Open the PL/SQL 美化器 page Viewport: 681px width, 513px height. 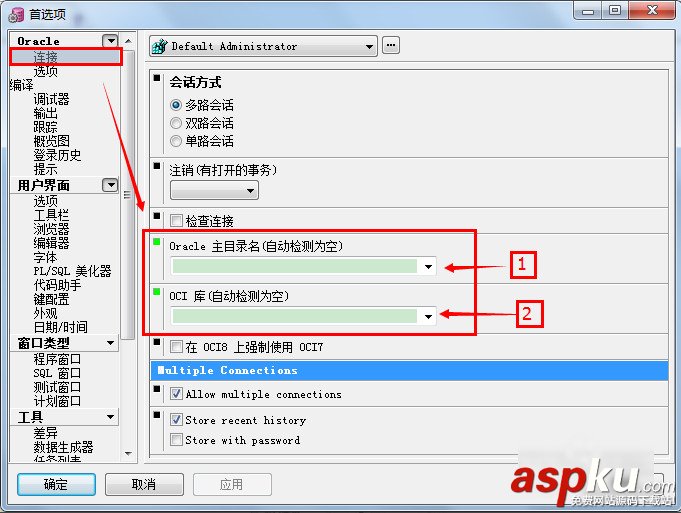[72, 271]
